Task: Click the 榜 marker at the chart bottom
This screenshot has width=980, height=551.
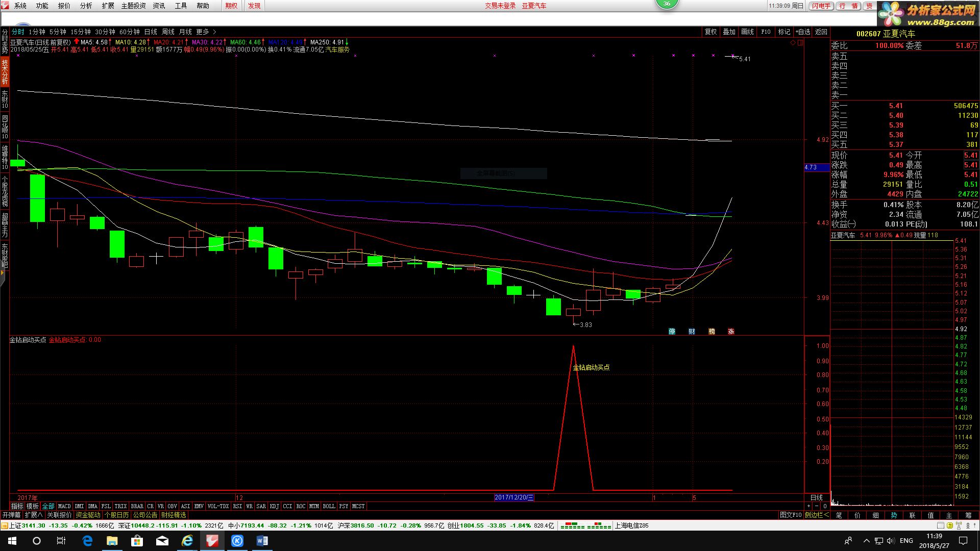Action: pyautogui.click(x=712, y=331)
